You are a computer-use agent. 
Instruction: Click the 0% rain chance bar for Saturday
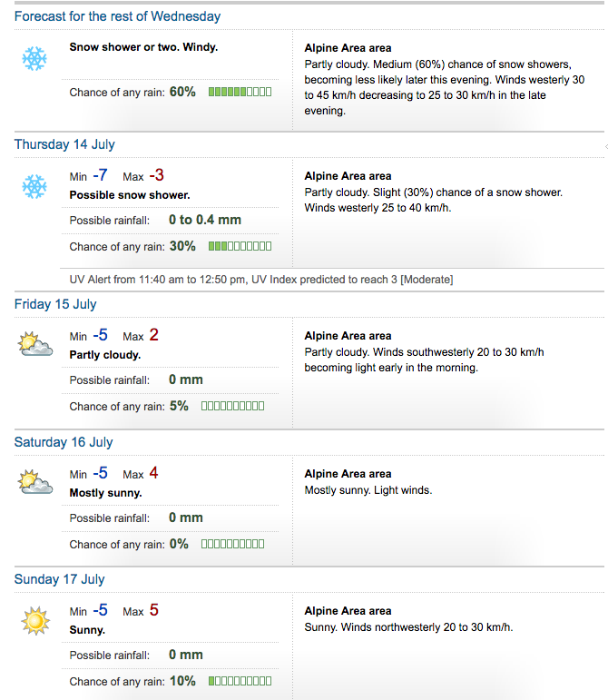coord(233,544)
